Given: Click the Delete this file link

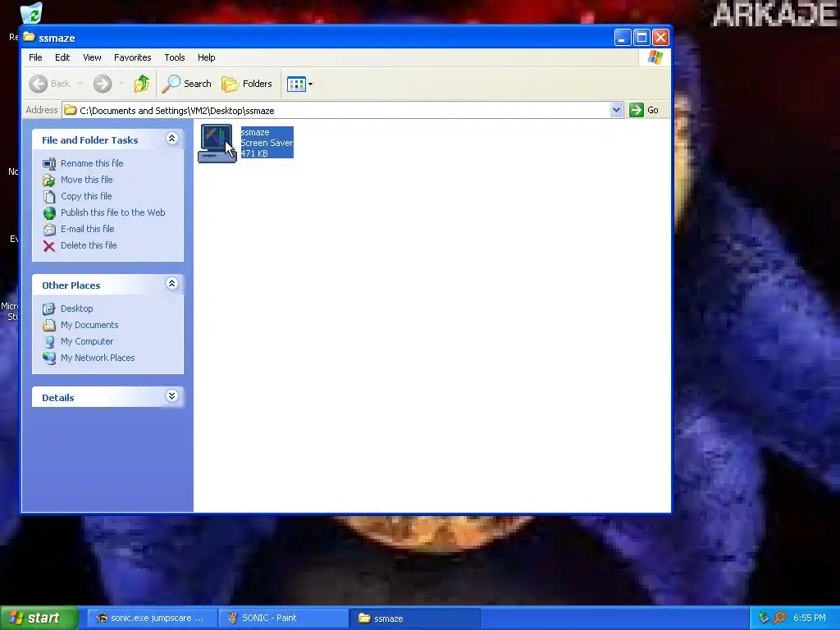Looking at the screenshot, I should tap(89, 245).
